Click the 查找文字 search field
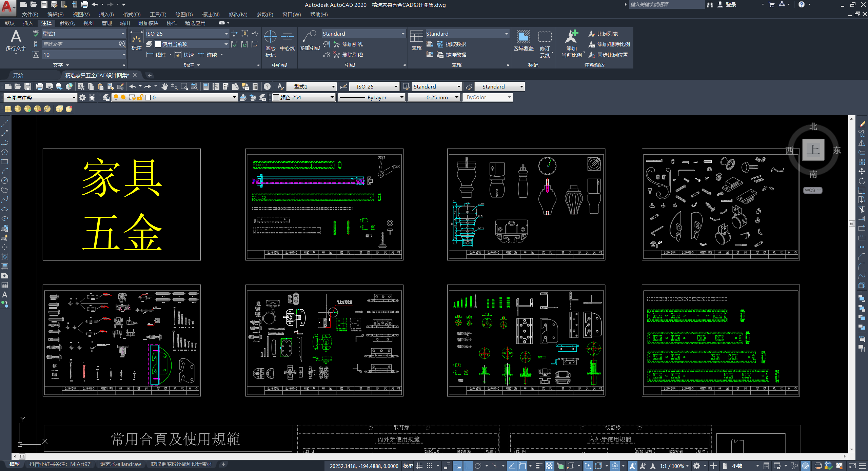Screen dimensions: 868x471 tap(80, 44)
